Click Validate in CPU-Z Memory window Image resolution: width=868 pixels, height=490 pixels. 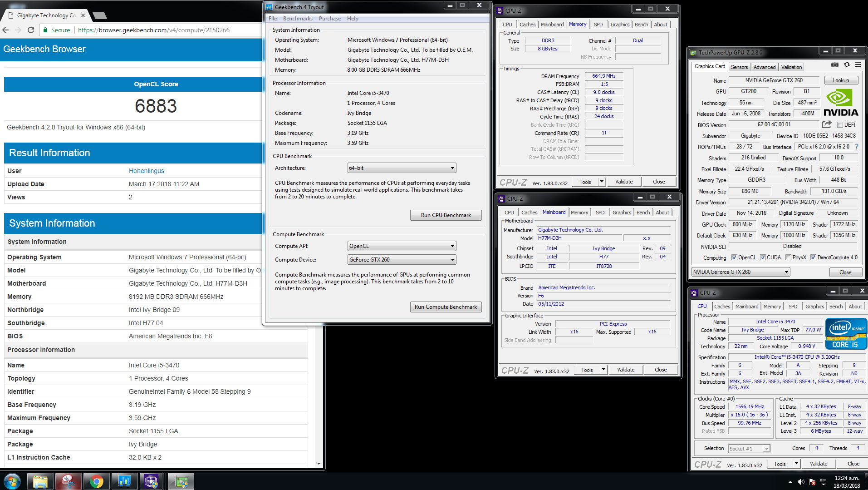pyautogui.click(x=624, y=182)
